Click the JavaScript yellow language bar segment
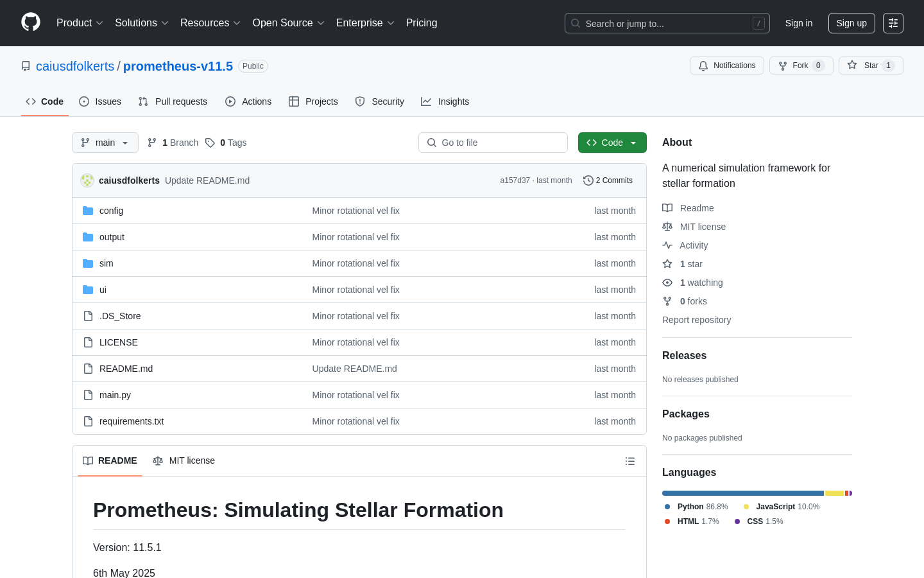This screenshot has width=924, height=578. tap(834, 493)
